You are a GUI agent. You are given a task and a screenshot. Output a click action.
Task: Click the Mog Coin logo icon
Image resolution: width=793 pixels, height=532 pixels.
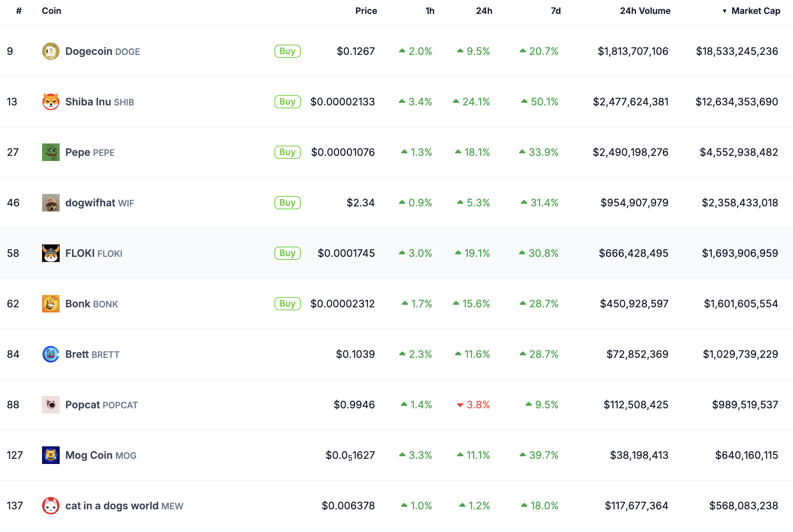(x=51, y=455)
